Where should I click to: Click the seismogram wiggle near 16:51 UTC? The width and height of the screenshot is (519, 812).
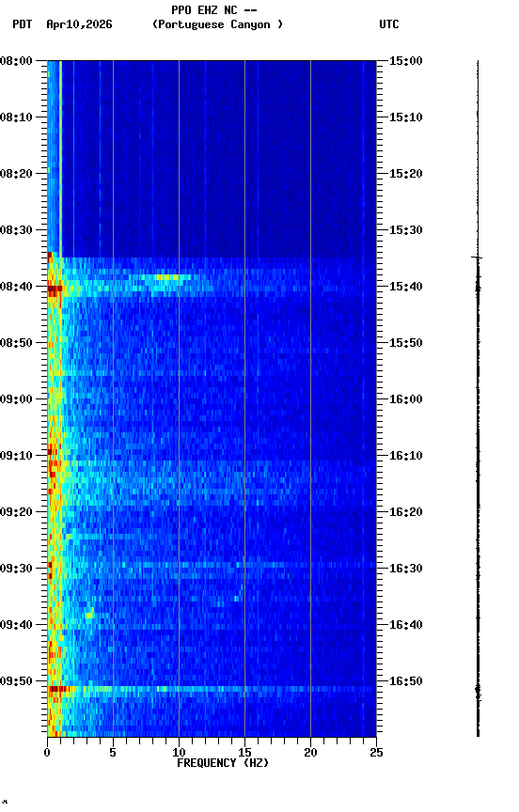point(478,691)
